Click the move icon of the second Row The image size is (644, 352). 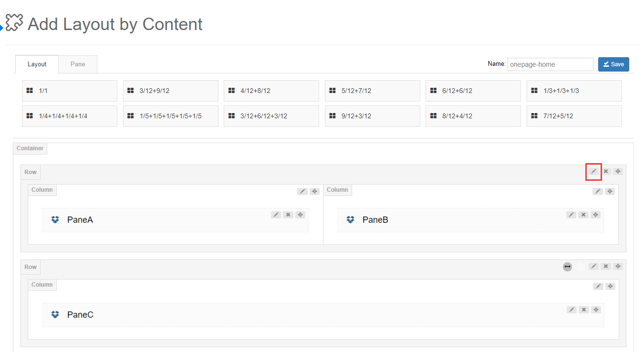pyautogui.click(x=618, y=267)
